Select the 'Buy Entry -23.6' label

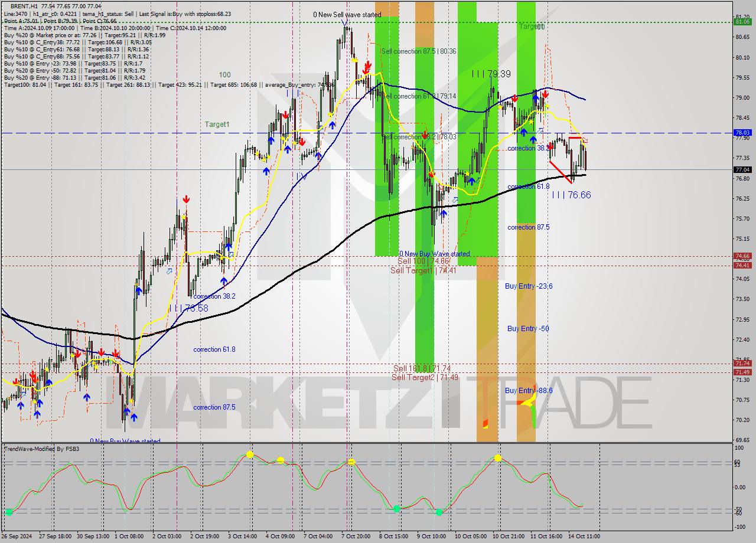point(529,286)
